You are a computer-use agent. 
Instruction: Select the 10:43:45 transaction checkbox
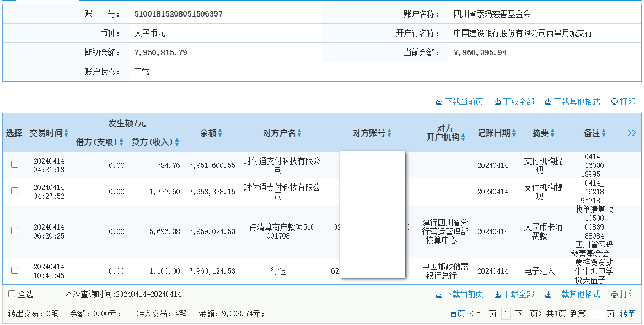coord(14,270)
